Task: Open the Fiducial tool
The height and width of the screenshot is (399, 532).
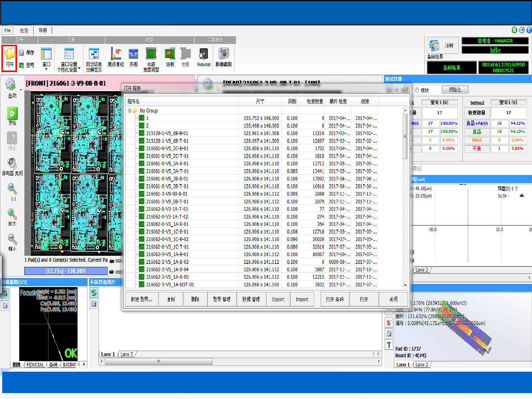Action: point(203,55)
